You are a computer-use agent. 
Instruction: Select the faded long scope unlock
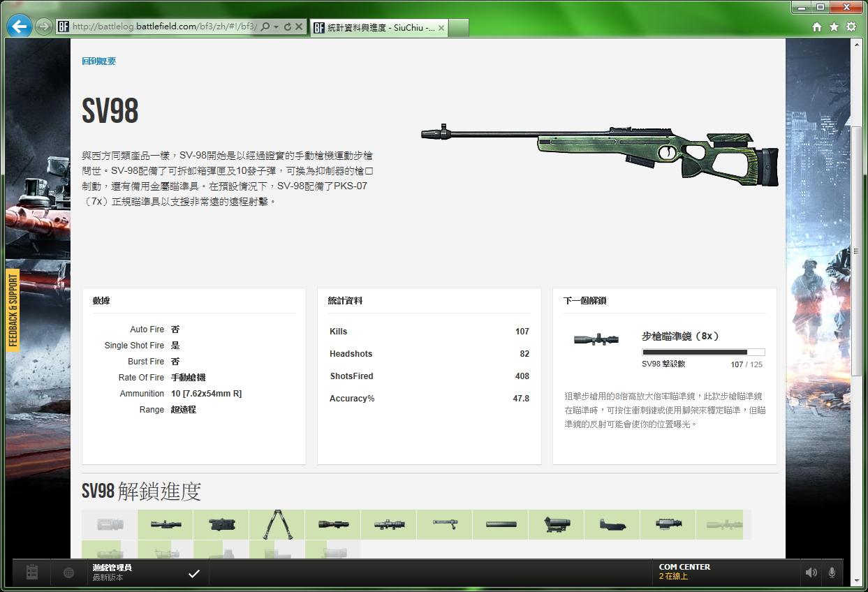pyautogui.click(x=723, y=524)
